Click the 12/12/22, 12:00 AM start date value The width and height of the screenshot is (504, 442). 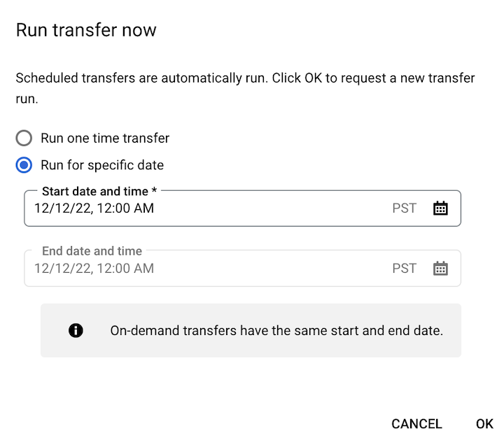pos(94,208)
